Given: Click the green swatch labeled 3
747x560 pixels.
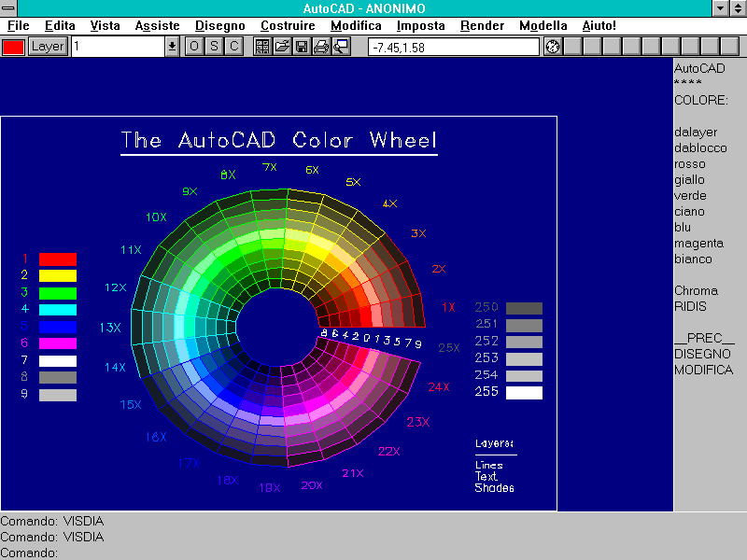Looking at the screenshot, I should [x=58, y=293].
